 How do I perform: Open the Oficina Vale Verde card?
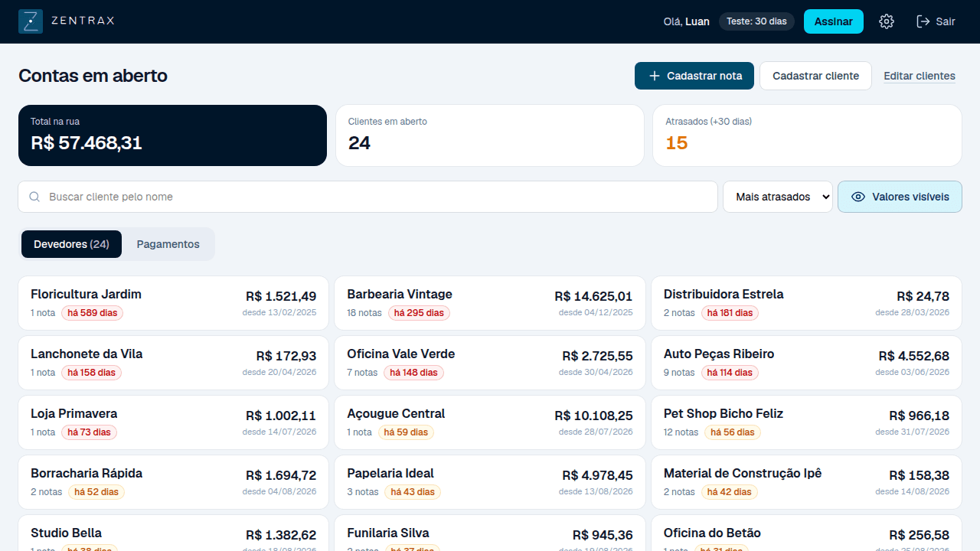[490, 363]
